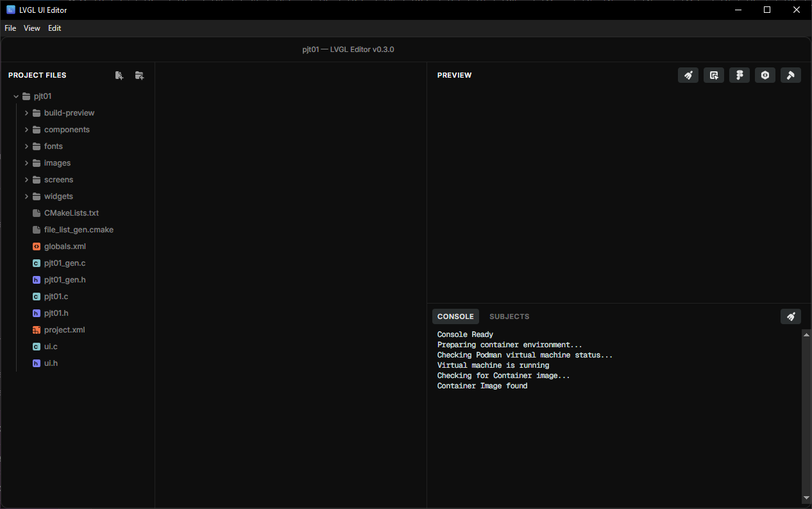This screenshot has width=812, height=509.
Task: Open the Edit menu
Action: coord(55,28)
